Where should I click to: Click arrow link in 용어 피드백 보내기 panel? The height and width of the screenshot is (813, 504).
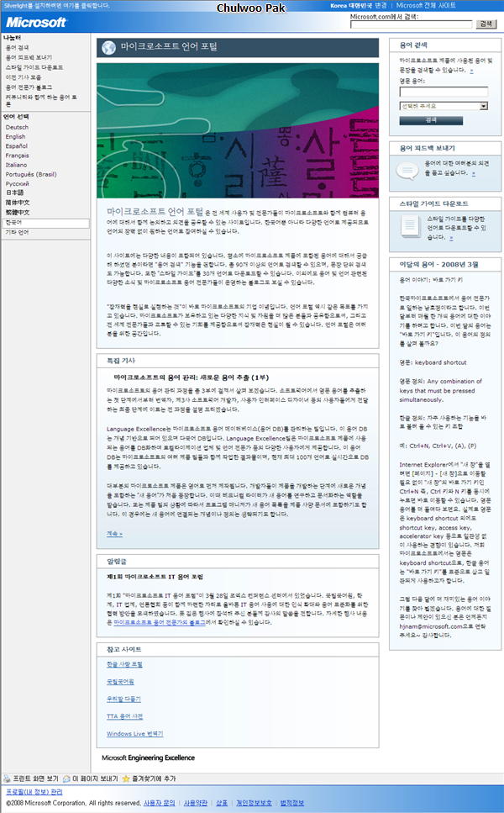point(474,173)
